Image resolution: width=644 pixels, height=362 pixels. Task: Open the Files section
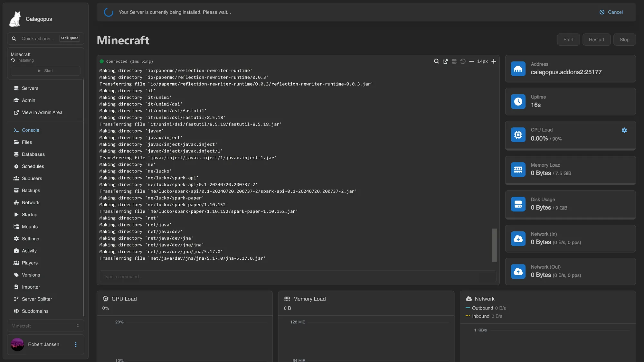pos(45,142)
